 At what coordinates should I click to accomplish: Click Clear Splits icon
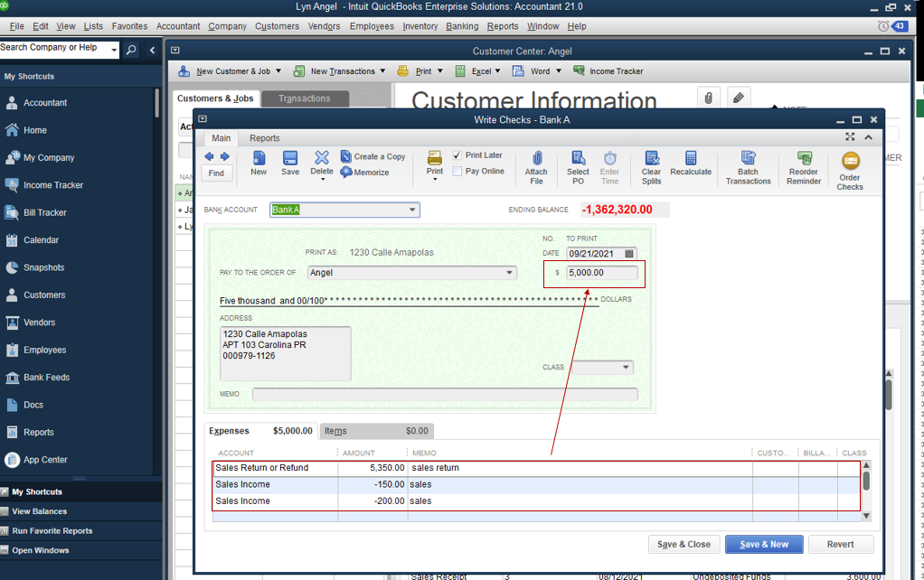(651, 158)
